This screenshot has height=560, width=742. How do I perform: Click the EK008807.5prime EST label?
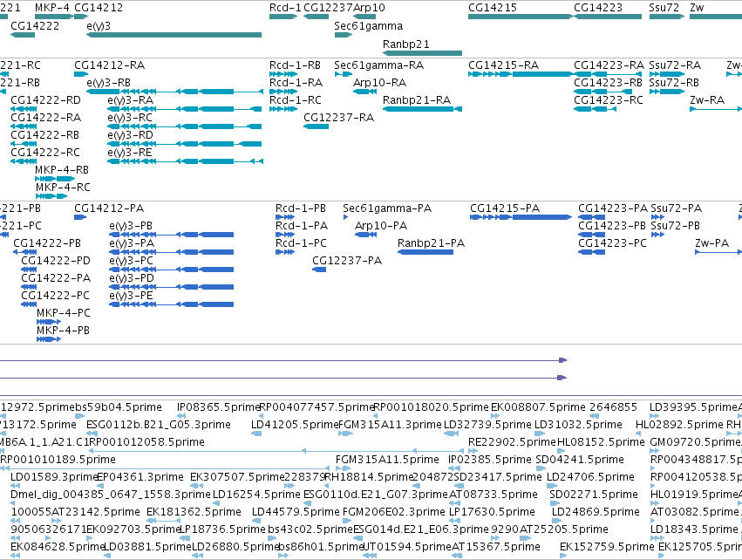point(538,407)
